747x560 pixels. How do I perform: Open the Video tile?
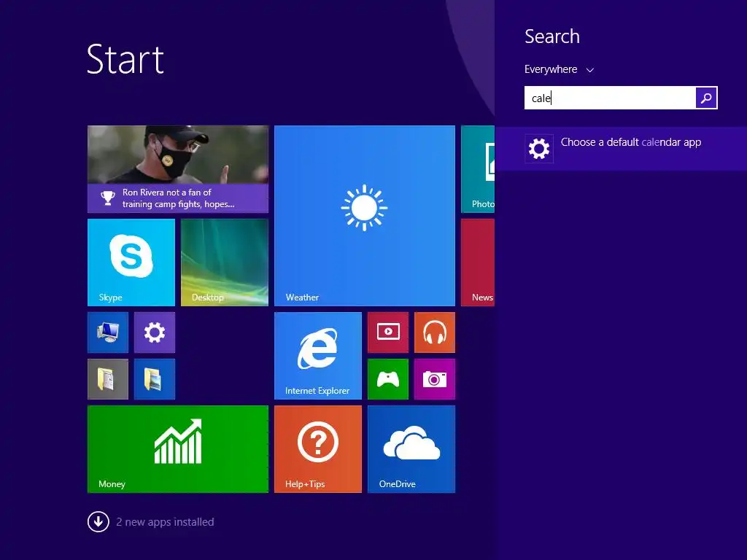[388, 332]
